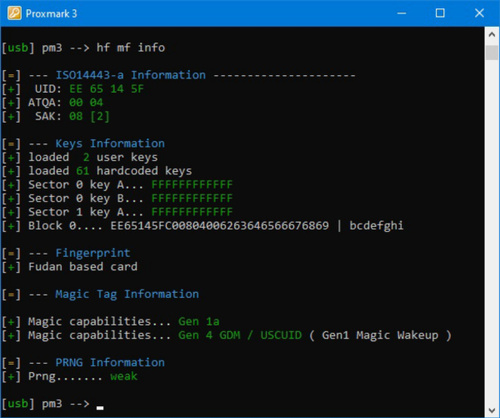
Task: Click the UID value EE 65 14 5F
Action: click(107, 89)
